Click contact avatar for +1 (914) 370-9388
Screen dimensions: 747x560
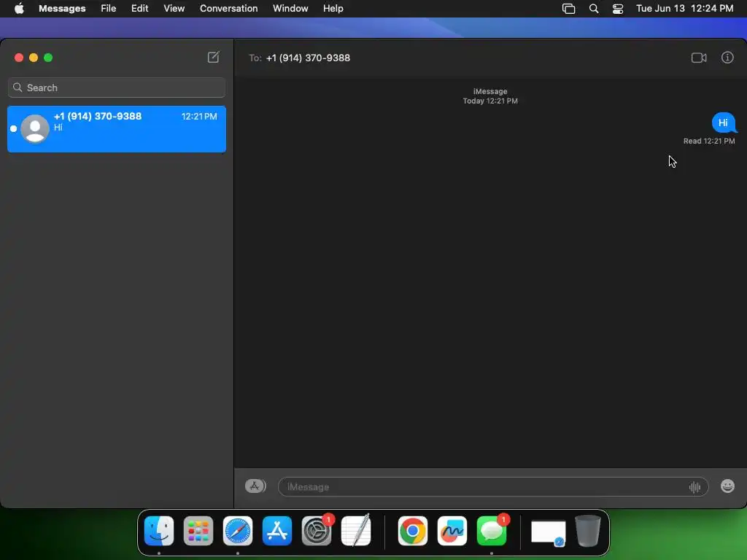[35, 128]
